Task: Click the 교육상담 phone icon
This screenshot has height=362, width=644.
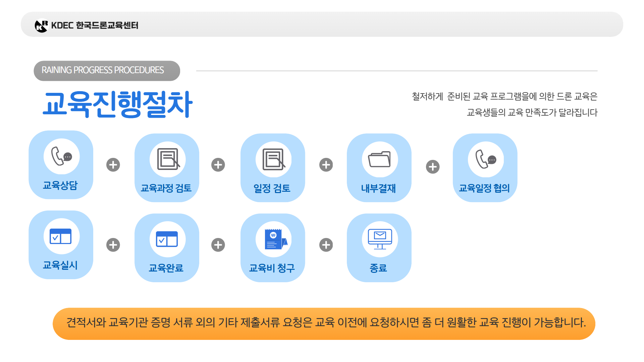Action: tap(61, 155)
